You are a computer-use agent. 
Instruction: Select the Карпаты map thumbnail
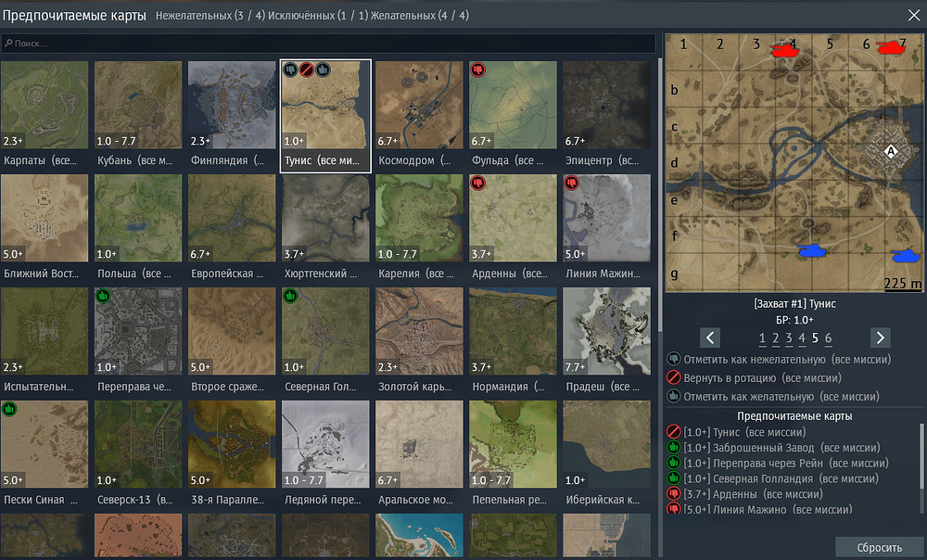pos(44,105)
